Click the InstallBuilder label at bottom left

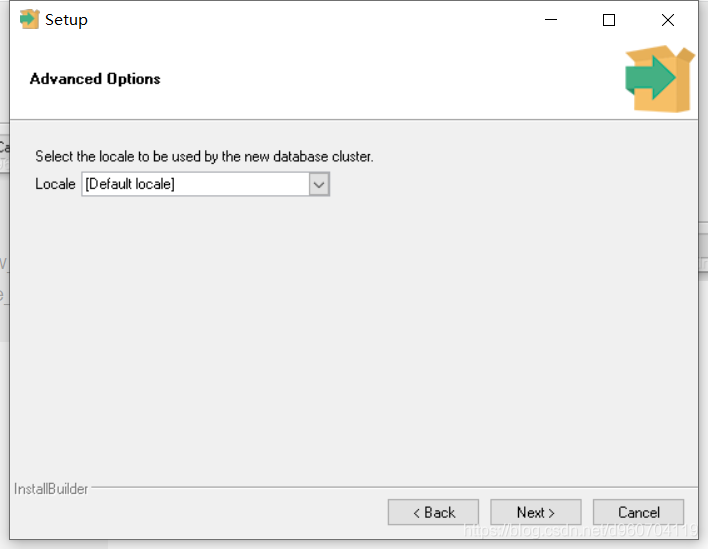(x=51, y=489)
